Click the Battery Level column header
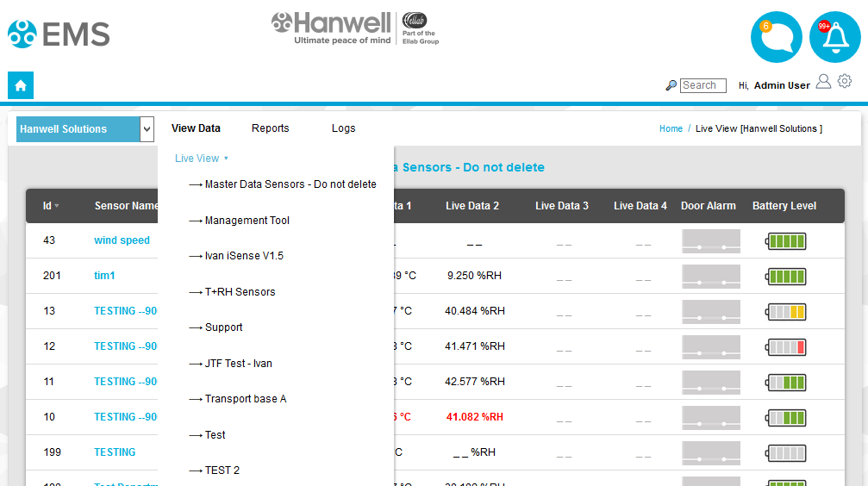 point(784,206)
